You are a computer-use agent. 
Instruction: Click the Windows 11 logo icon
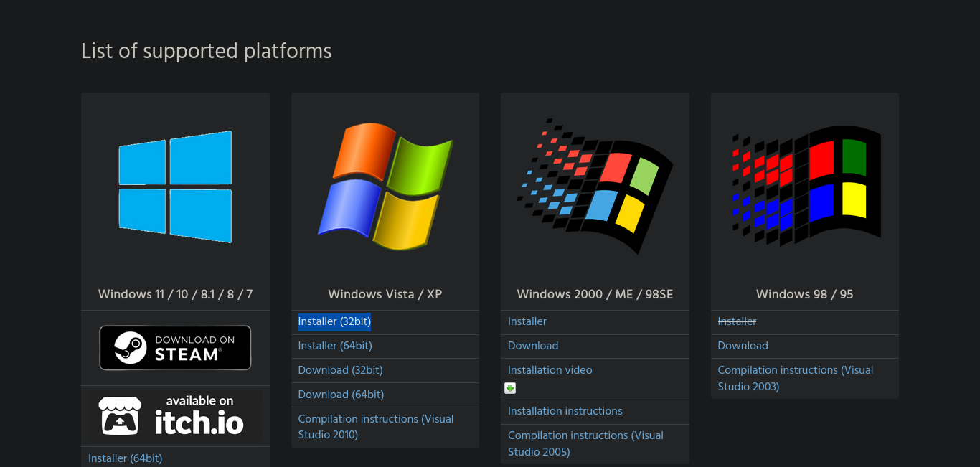pyautogui.click(x=175, y=187)
